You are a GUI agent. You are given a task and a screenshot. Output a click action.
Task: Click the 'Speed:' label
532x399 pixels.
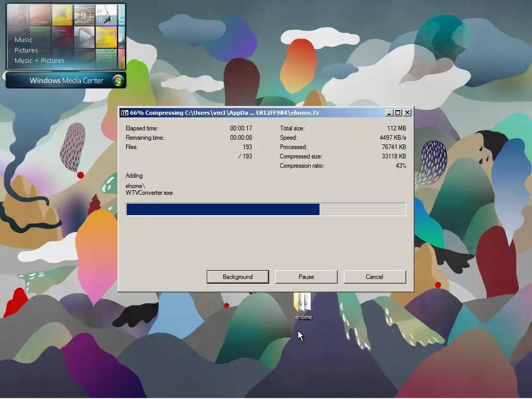pyautogui.click(x=288, y=138)
